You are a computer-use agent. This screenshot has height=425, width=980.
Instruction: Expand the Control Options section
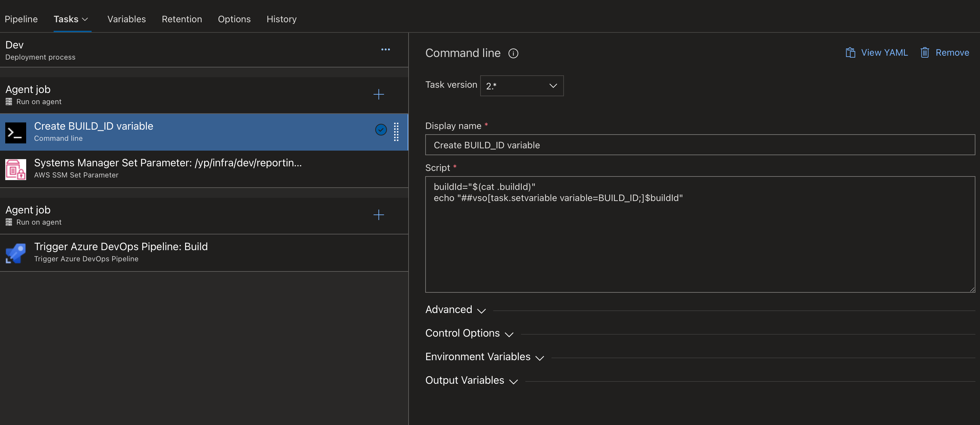pos(469,333)
